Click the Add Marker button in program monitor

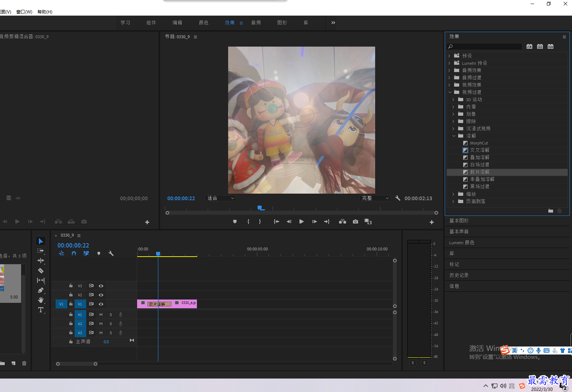point(235,222)
